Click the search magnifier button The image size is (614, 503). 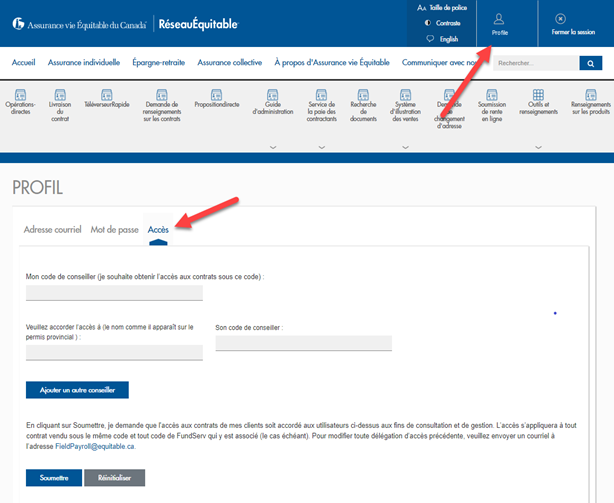click(591, 63)
